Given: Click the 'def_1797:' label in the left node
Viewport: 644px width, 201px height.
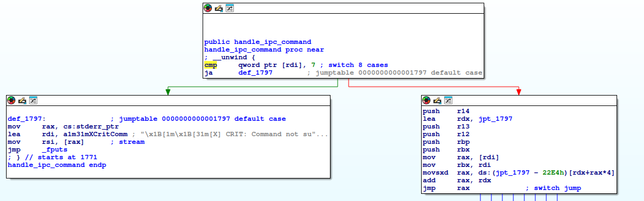Looking at the screenshot, I should [27, 119].
